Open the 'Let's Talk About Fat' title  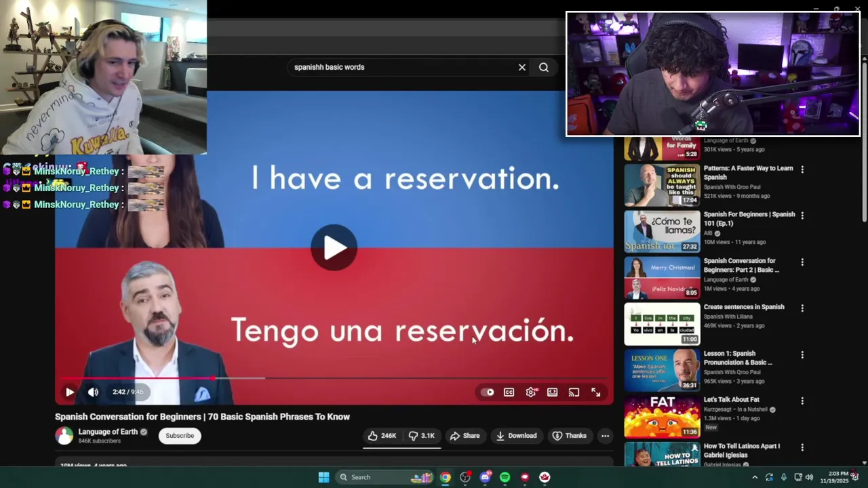coord(731,400)
